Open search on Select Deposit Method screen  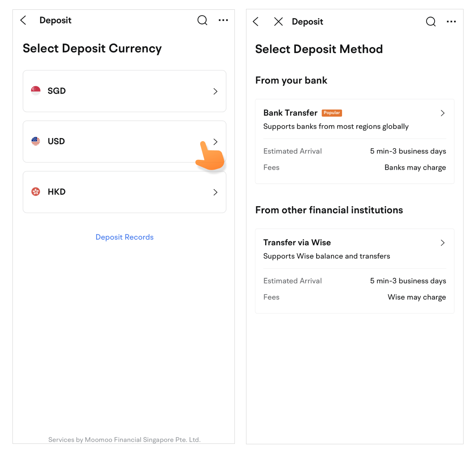tap(431, 22)
